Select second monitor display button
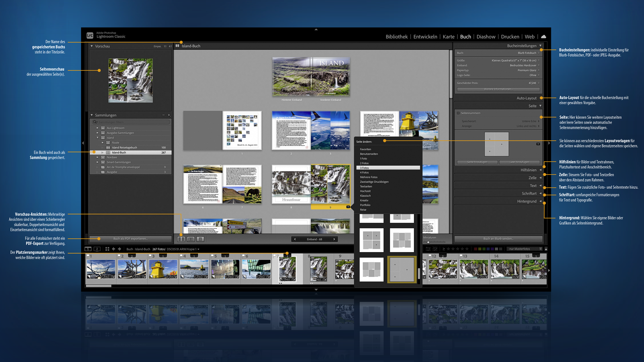The height and width of the screenshot is (362, 644). [x=97, y=249]
